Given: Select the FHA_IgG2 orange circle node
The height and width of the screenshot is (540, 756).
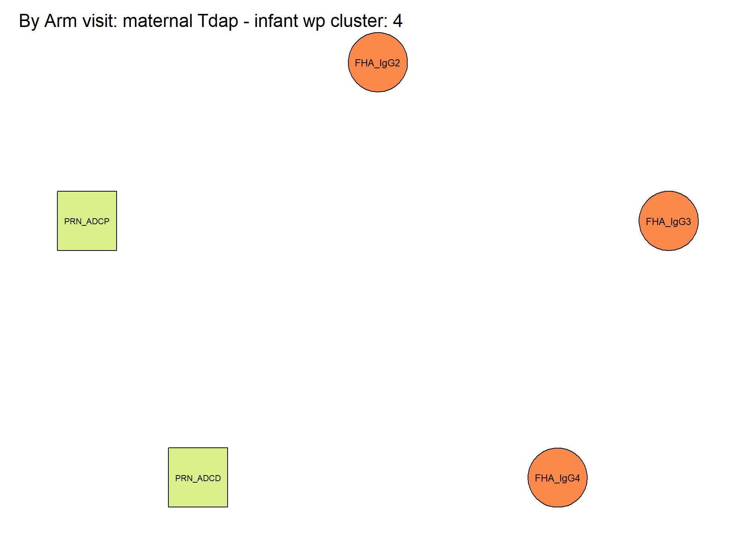Looking at the screenshot, I should 378,62.
